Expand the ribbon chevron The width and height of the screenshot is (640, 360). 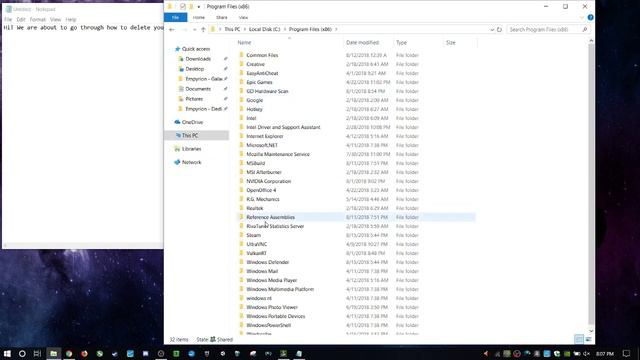(582, 18)
